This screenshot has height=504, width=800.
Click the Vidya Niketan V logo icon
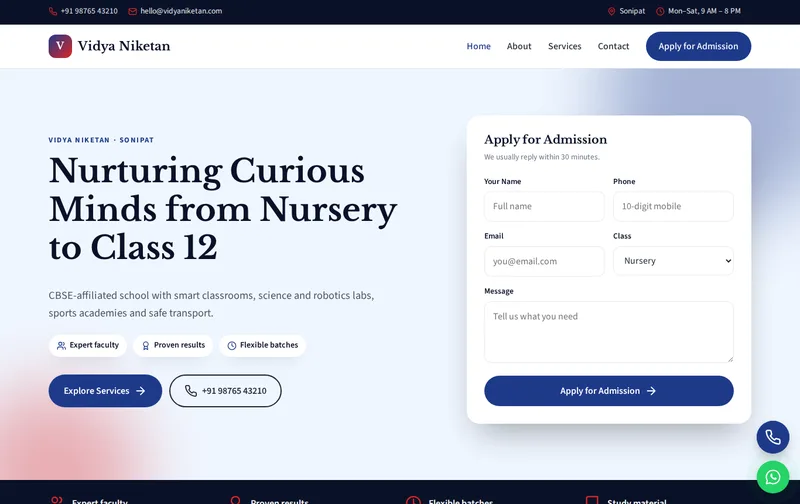(x=60, y=46)
